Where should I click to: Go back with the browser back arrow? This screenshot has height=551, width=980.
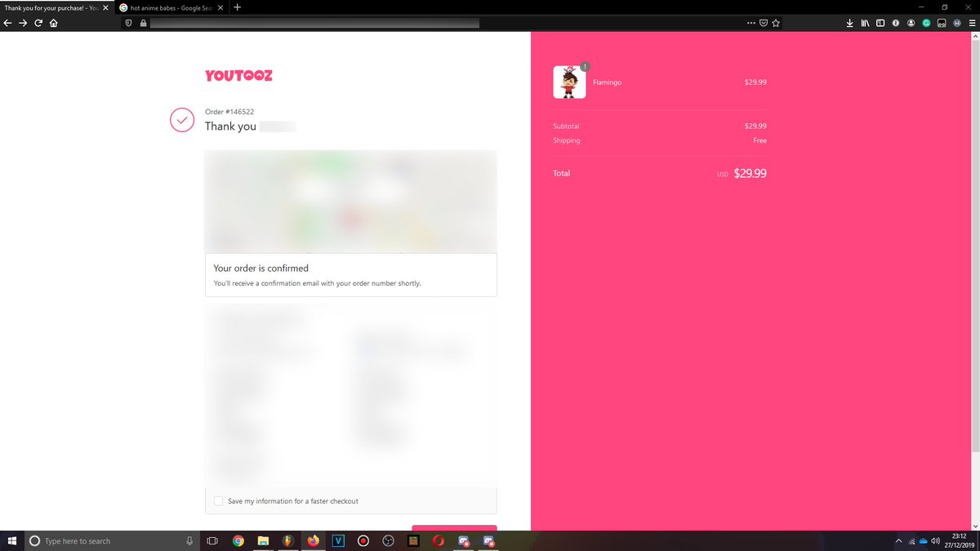pyautogui.click(x=7, y=23)
